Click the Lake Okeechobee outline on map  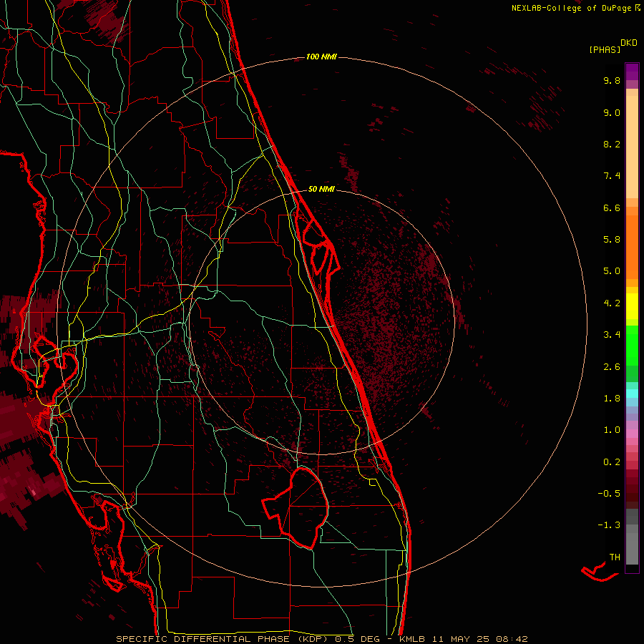[x=296, y=507]
